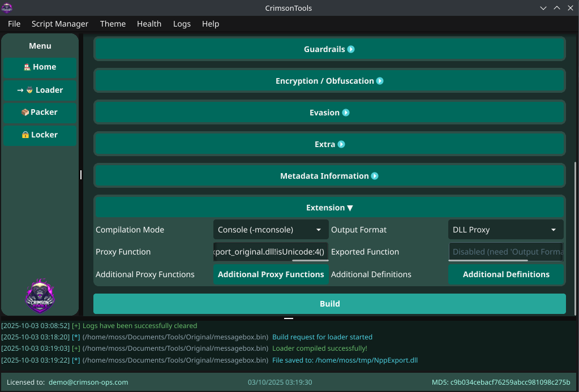
Task: Expand the Metadata Information section
Action: (x=374, y=176)
